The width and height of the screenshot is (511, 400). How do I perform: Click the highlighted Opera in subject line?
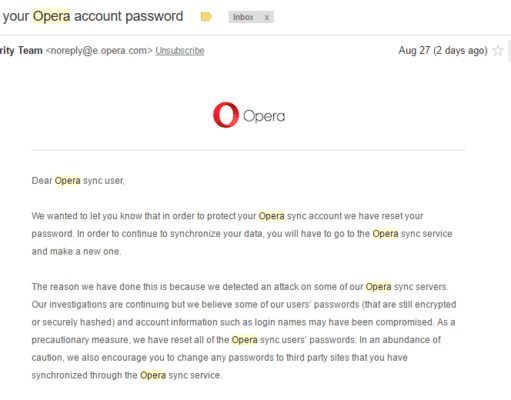[51, 16]
